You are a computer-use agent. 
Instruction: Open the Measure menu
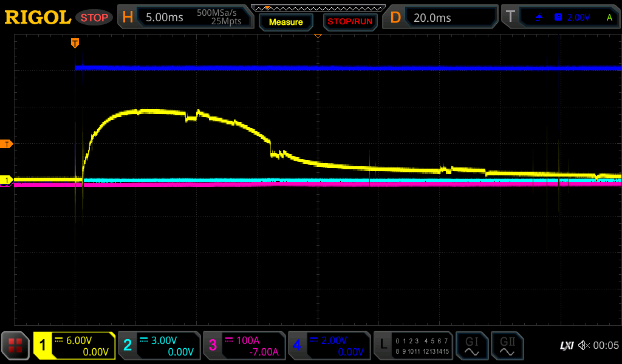[x=286, y=22]
